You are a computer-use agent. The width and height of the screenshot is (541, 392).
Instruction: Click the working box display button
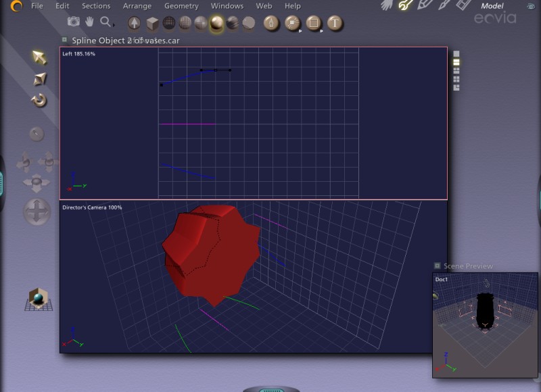(39, 299)
